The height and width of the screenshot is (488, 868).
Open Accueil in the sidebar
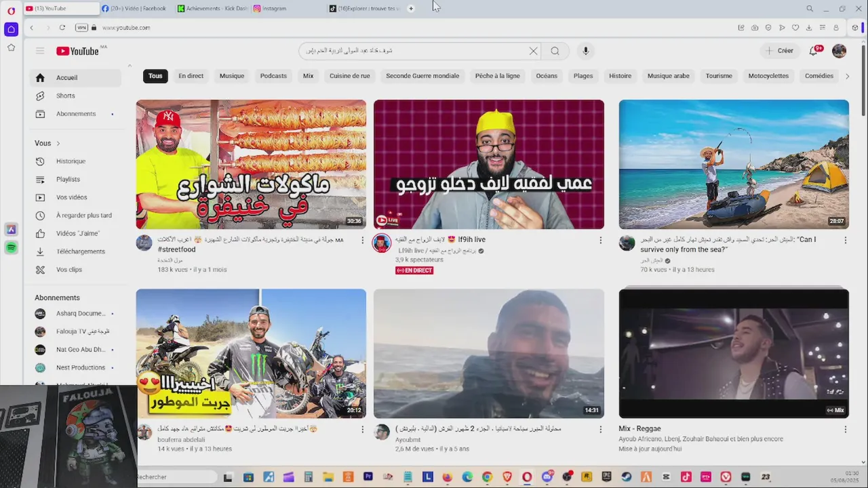tap(76, 77)
